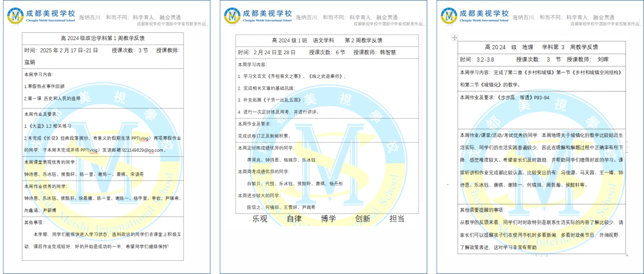Click the footer motto 乐观 自律 博学 创新 担当
Screen dimensions: 644x274
click(x=328, y=219)
